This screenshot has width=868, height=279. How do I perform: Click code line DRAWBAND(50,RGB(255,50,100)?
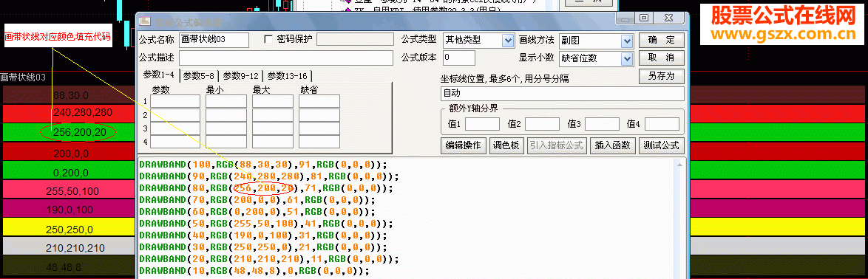point(265,223)
